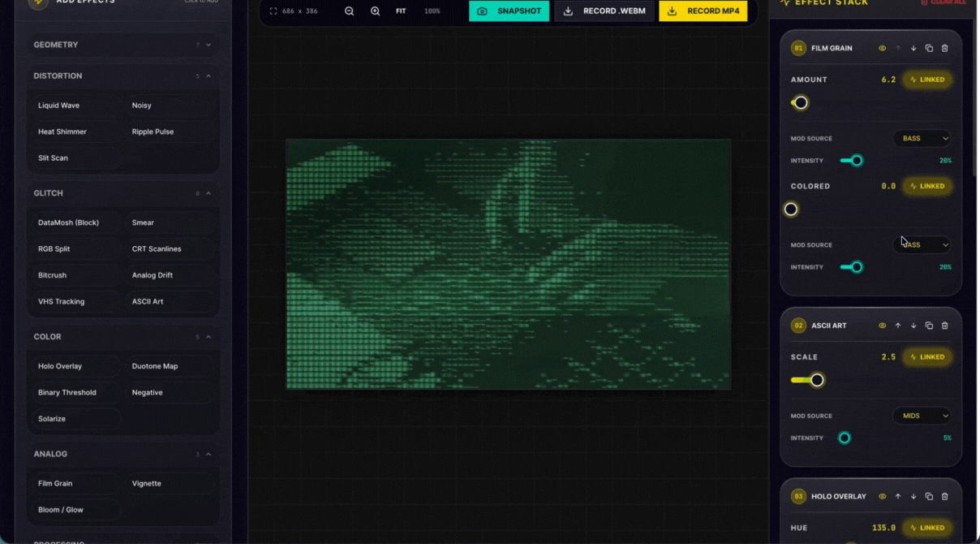980x544 pixels.
Task: Add the RGB Split effect
Action: (x=75, y=249)
